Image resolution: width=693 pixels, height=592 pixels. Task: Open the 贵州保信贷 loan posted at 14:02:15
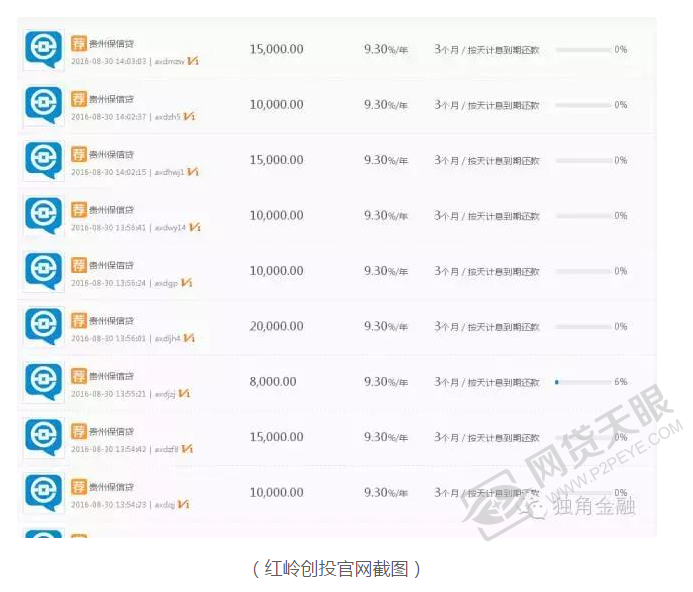pos(111,154)
